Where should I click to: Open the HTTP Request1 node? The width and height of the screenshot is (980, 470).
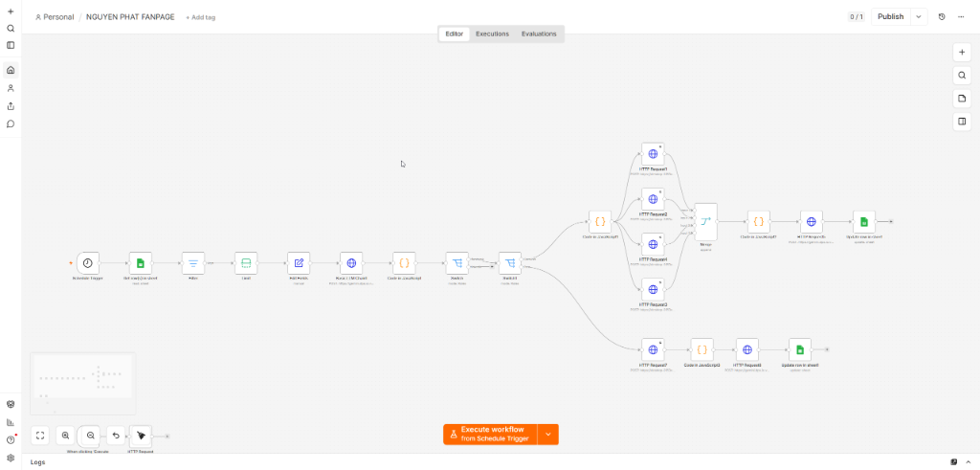[653, 154]
